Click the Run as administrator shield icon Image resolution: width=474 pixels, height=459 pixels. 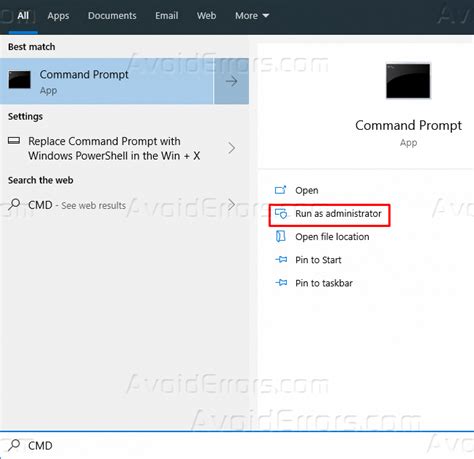(281, 213)
